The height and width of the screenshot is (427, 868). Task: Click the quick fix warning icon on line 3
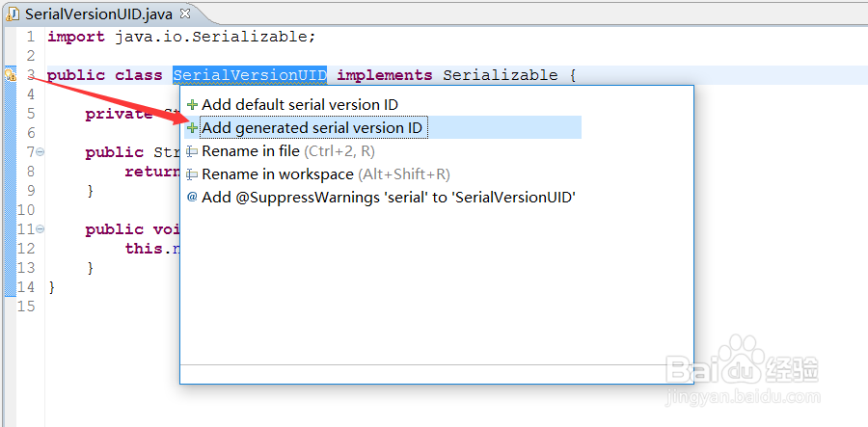(10, 75)
